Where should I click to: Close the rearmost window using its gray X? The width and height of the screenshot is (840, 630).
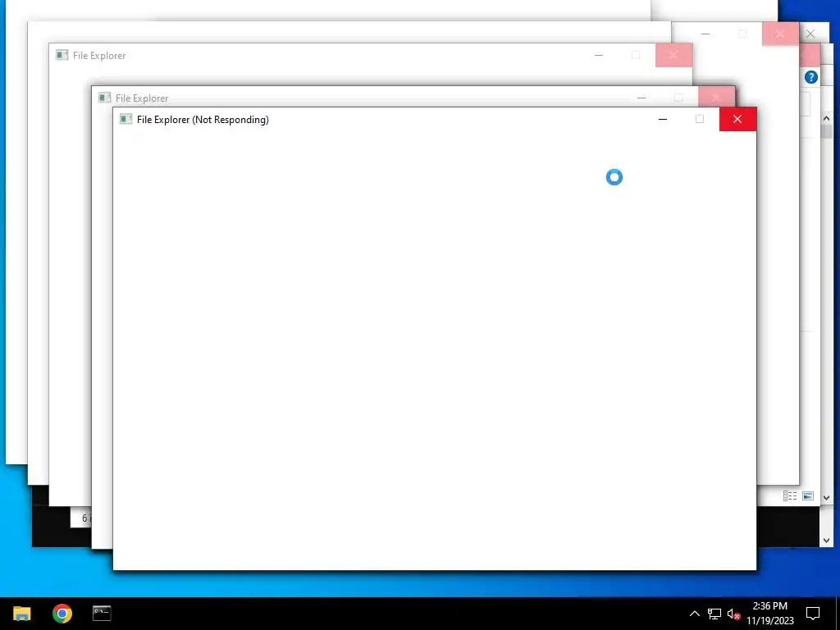[x=810, y=34]
